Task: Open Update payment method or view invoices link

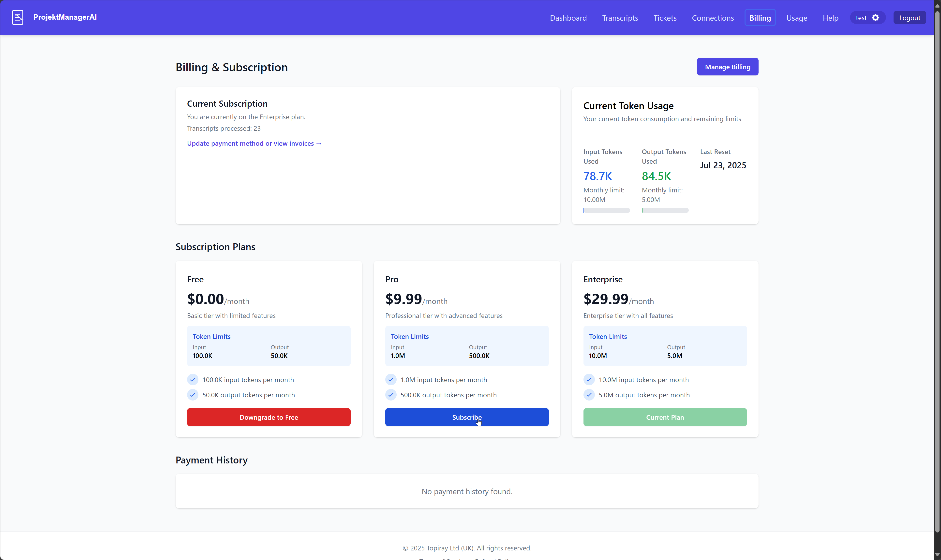Action: (254, 144)
